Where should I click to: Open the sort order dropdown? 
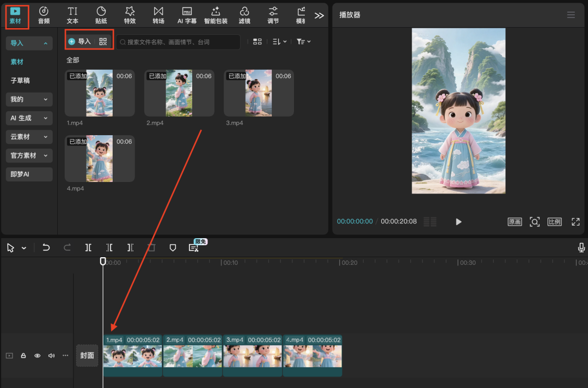click(x=279, y=41)
